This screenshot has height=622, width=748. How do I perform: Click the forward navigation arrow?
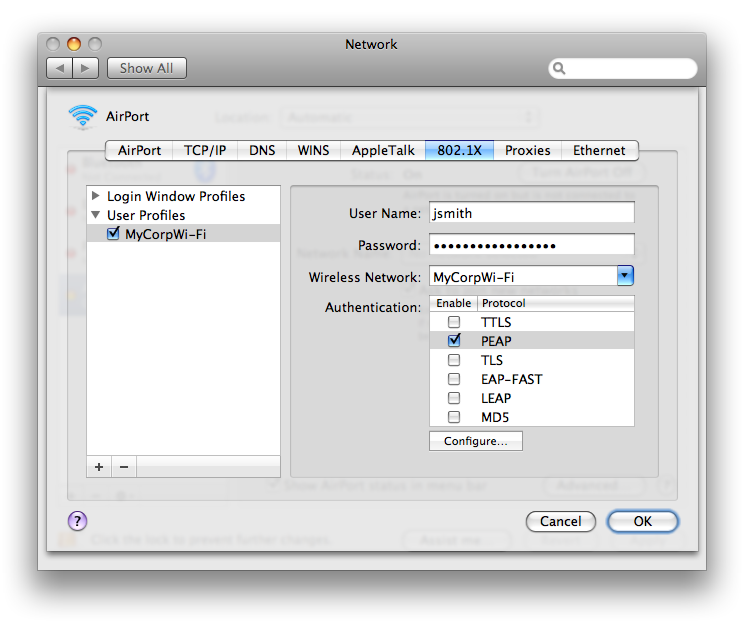(x=85, y=68)
